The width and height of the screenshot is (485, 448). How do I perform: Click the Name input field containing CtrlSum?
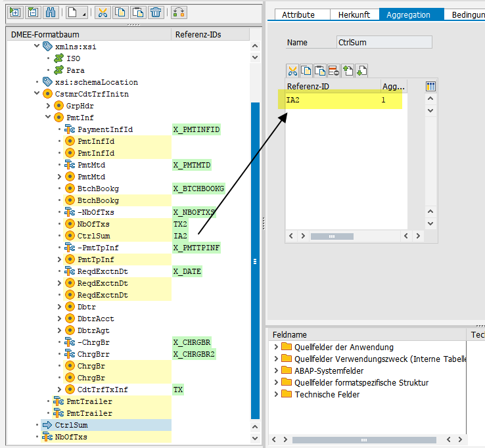(x=384, y=43)
